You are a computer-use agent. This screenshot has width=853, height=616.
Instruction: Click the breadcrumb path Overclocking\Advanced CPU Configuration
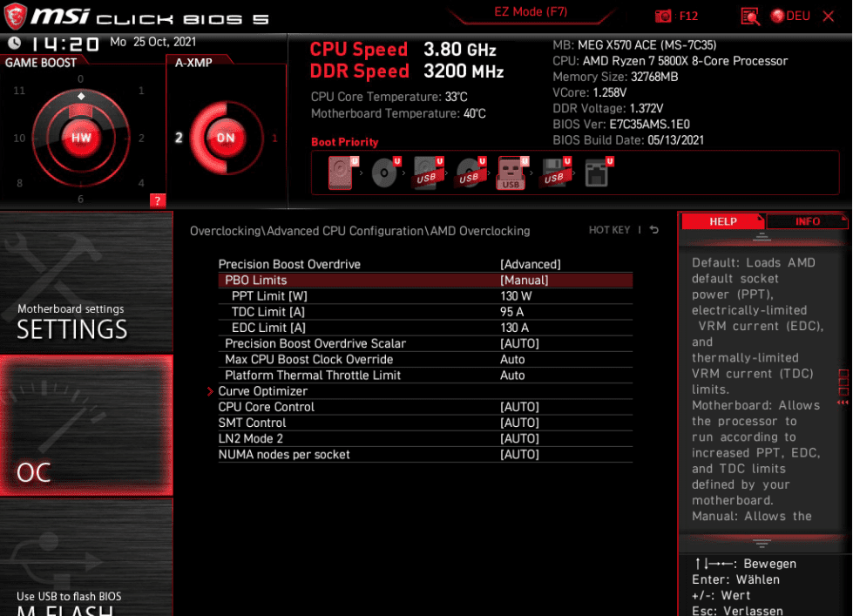(307, 231)
